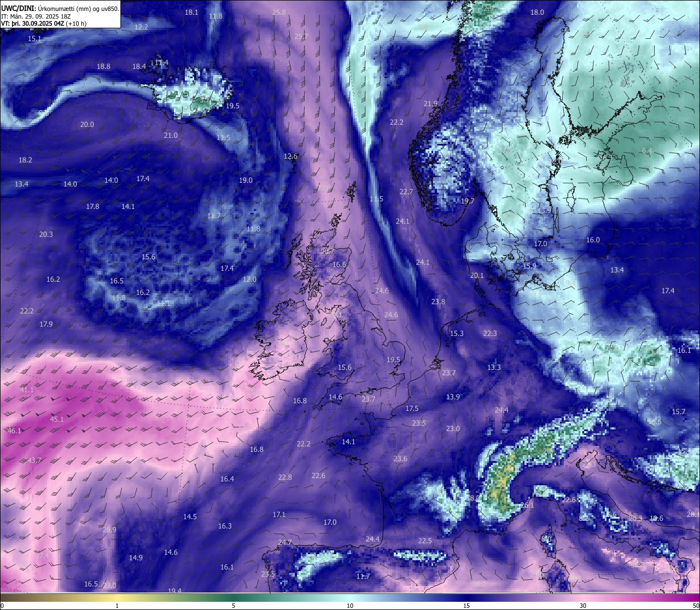Click the 16.3 value label
The width and height of the screenshot is (700, 610).
[x=225, y=526]
